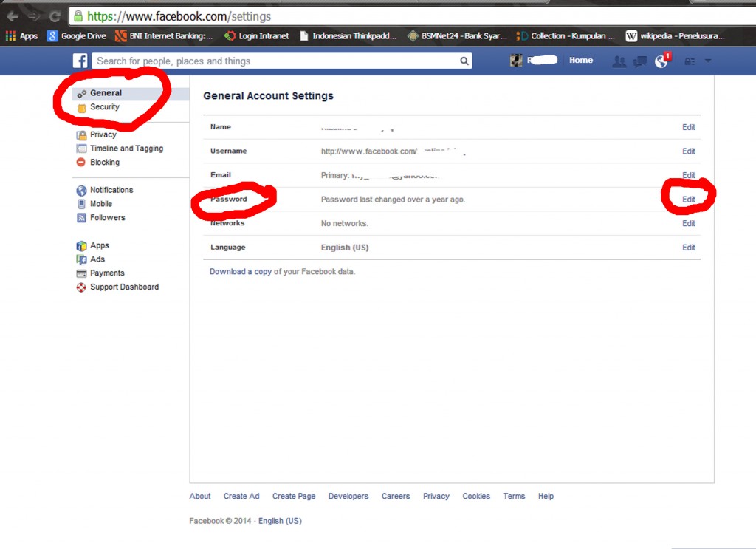The width and height of the screenshot is (756, 549).
Task: Edit the Name setting
Action: click(x=689, y=127)
